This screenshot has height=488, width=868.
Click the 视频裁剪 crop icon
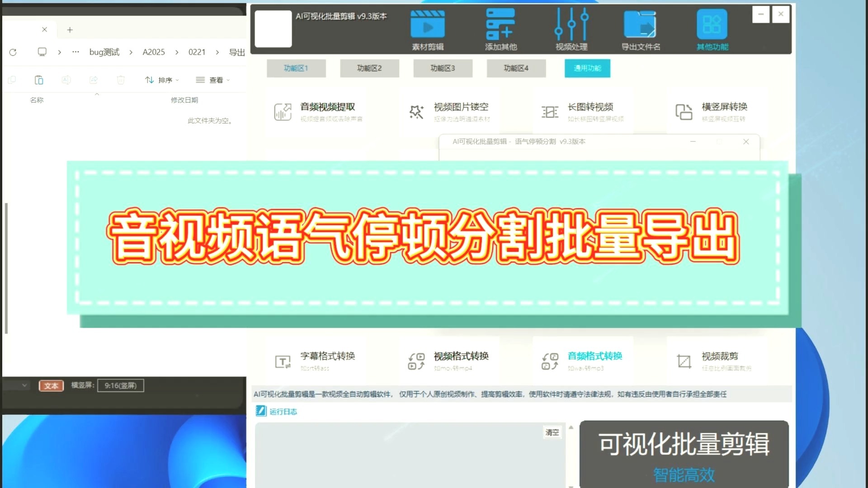point(684,361)
